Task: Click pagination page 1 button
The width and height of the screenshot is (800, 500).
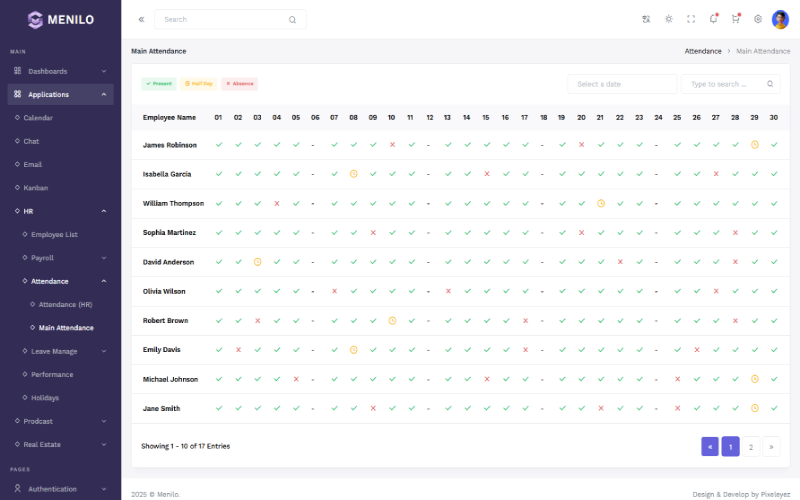Action: coord(731,447)
